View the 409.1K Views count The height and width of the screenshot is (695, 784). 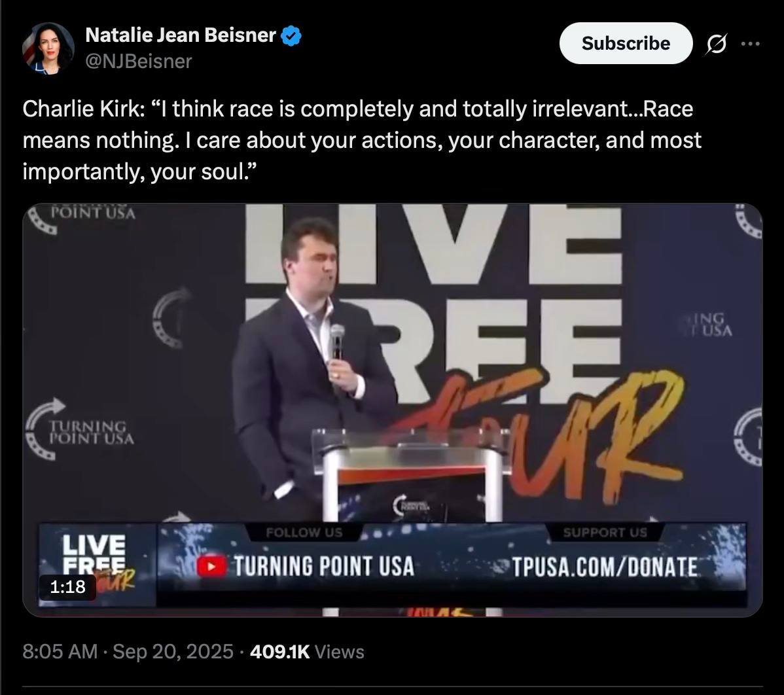pos(307,652)
